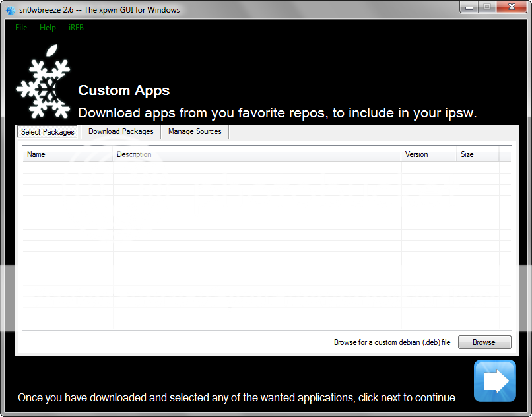
Task: Sort packages by the Size column header
Action: [477, 154]
